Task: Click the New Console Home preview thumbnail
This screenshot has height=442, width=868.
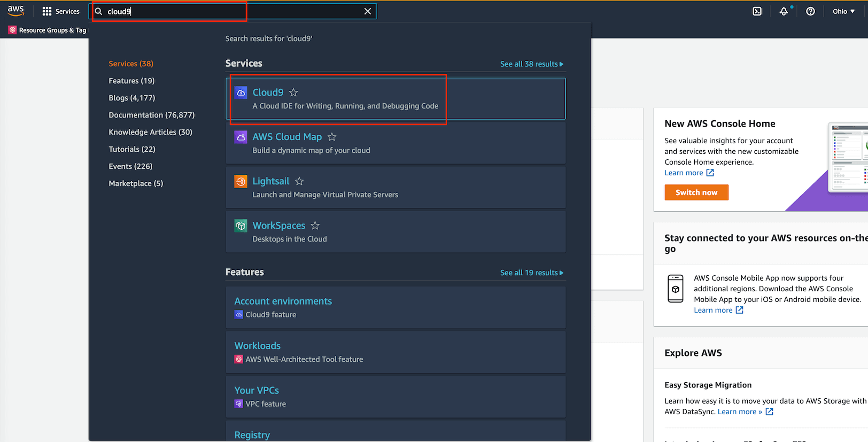Action: (x=848, y=157)
